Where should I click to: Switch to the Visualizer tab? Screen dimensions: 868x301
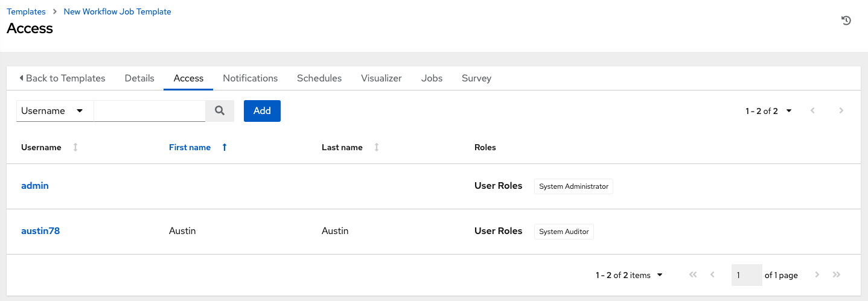[x=381, y=78]
